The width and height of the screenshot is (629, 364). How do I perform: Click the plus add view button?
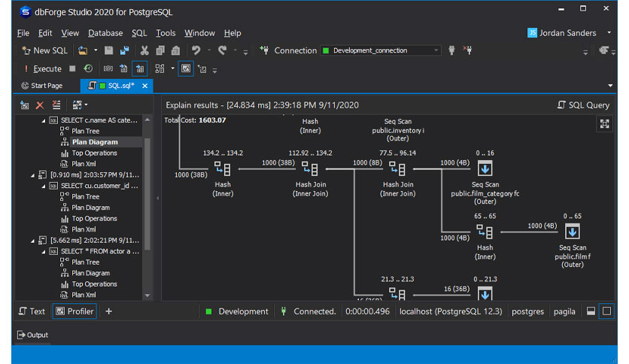tap(108, 311)
